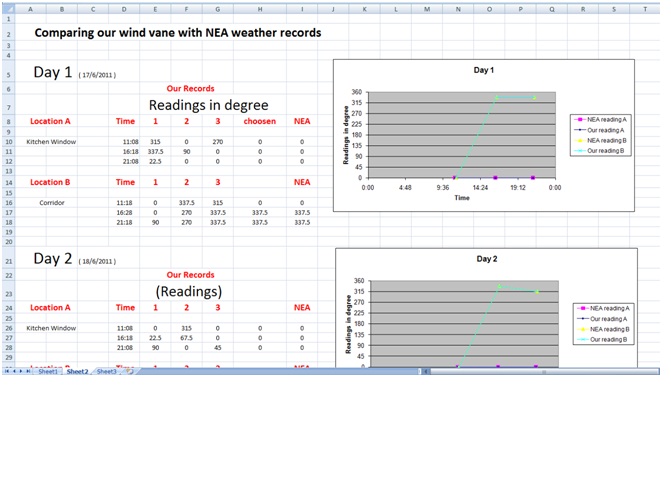This screenshot has width=671, height=481.
Task: Click the Insert Worksheet icon after Sheet3
Action: (130, 371)
